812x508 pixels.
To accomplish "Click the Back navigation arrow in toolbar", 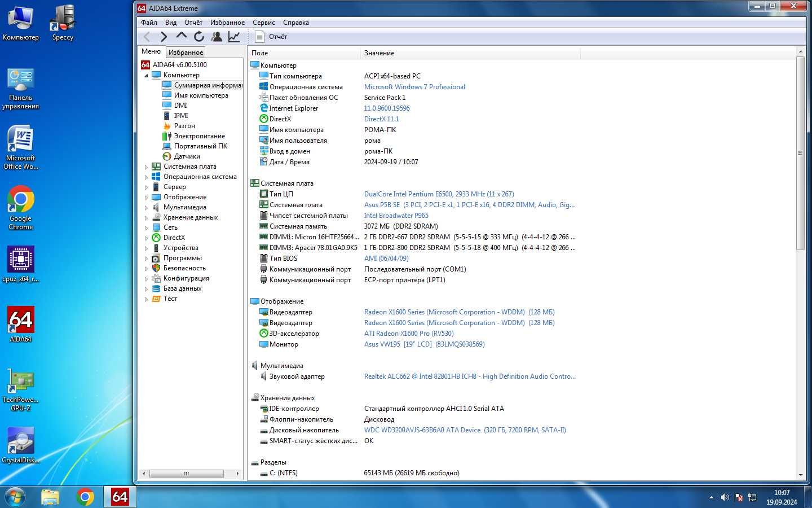I will tap(147, 37).
